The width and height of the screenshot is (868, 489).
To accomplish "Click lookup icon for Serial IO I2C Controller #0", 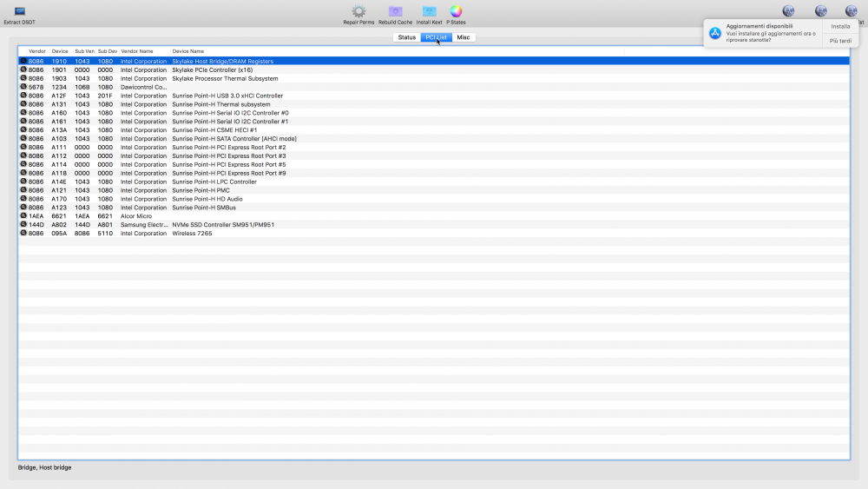I will coord(23,112).
